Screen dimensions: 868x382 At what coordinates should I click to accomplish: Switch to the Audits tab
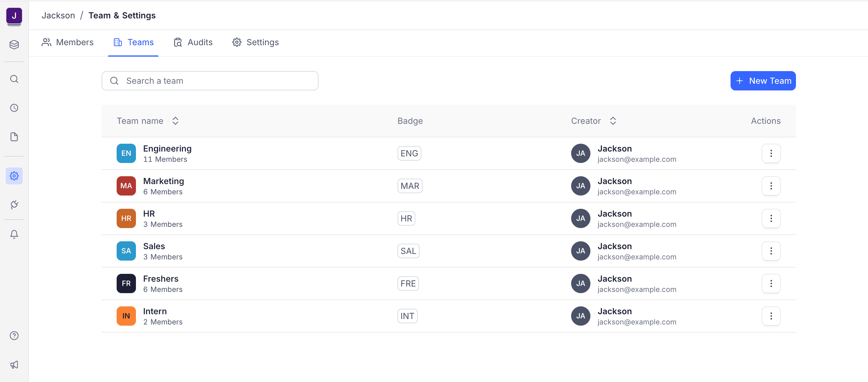pos(193,42)
